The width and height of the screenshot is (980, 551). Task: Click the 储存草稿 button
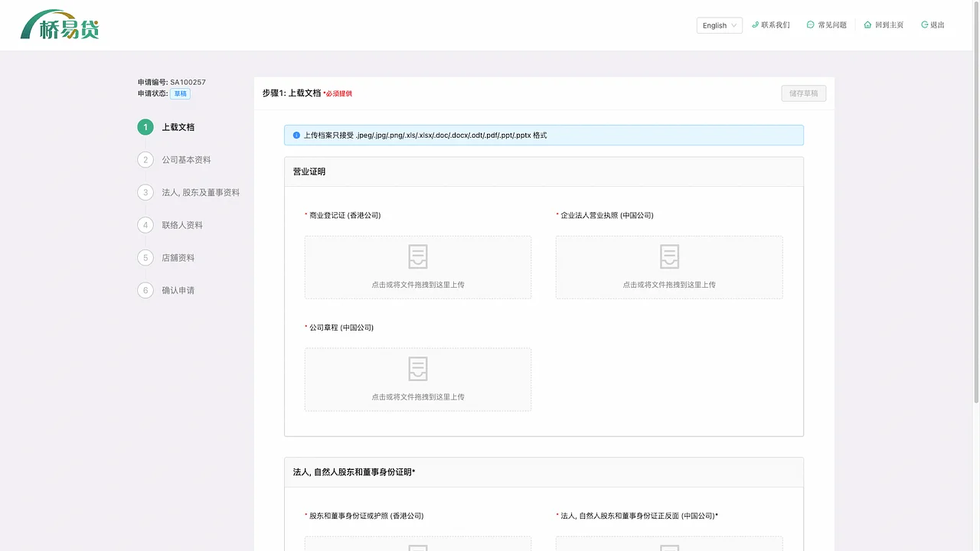coord(803,92)
